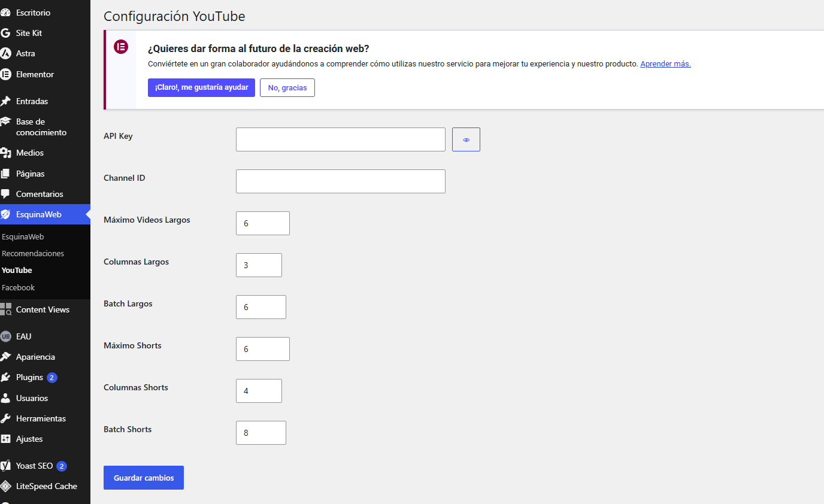Image resolution: width=824 pixels, height=504 pixels.
Task: Click the Herramientas wrench icon
Action: coord(5,418)
